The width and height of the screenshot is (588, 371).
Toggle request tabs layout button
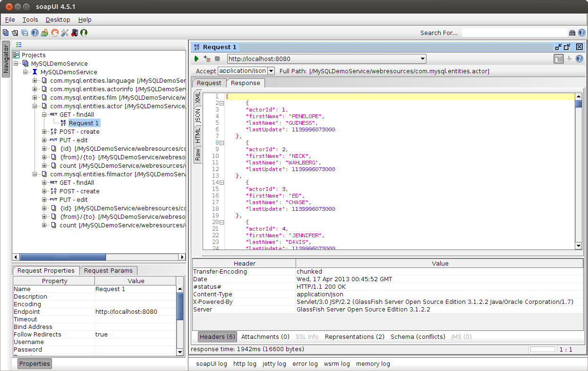(x=559, y=59)
